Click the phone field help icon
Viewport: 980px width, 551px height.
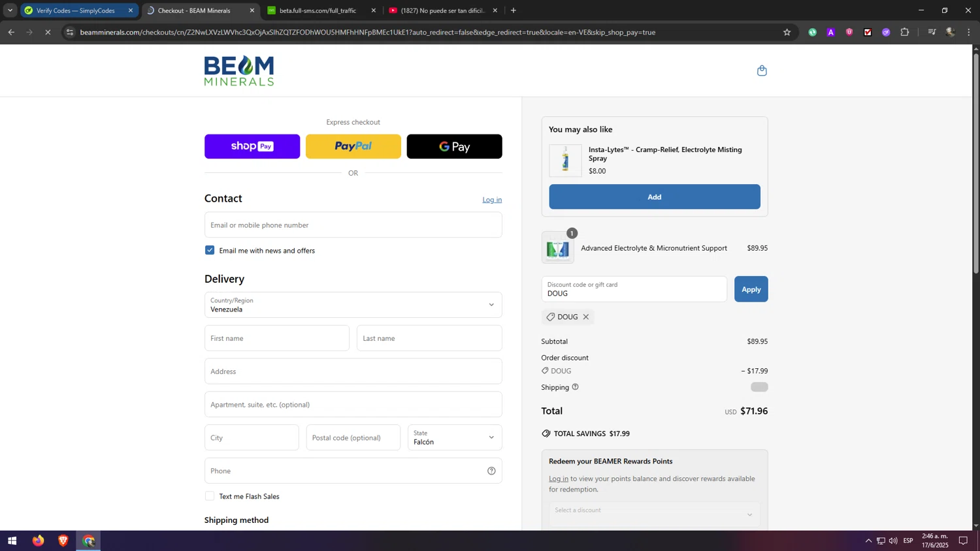(x=491, y=471)
